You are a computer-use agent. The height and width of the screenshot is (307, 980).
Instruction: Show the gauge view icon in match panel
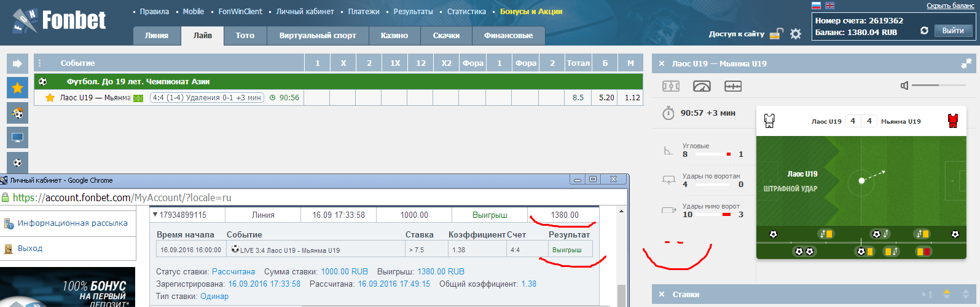[x=702, y=86]
